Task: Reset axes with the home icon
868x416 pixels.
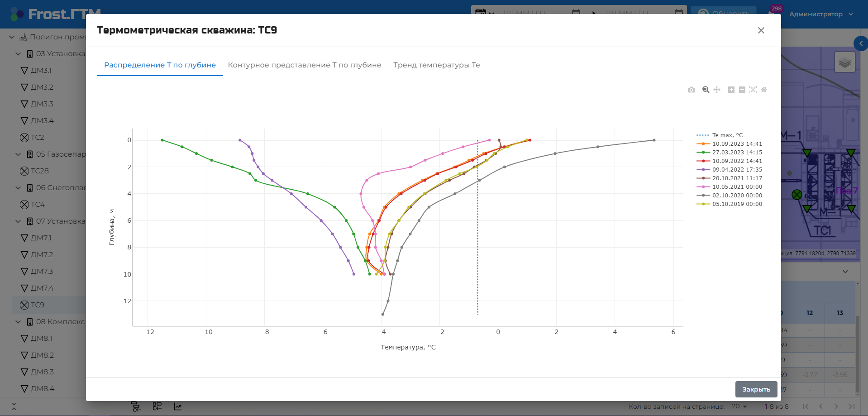Action: [764, 90]
